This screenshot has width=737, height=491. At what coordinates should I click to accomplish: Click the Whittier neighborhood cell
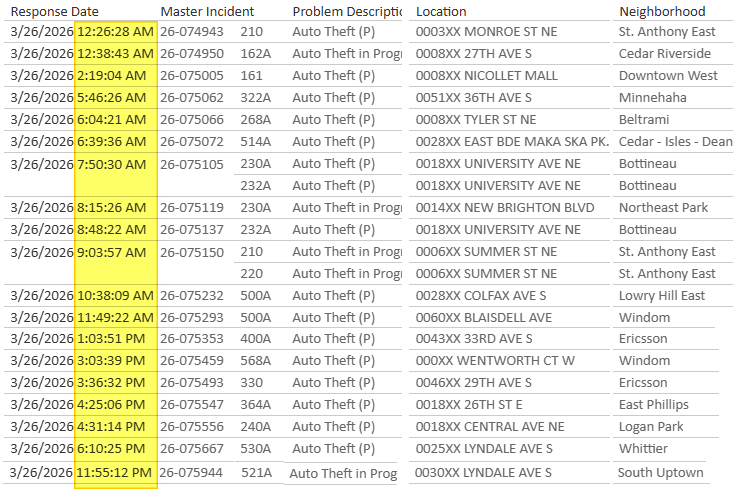643,449
